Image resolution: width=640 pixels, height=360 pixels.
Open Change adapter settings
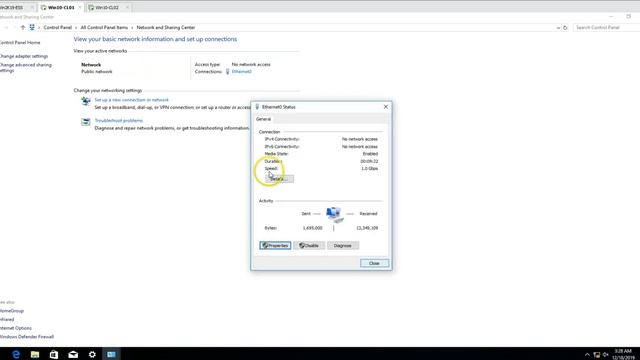24,56
